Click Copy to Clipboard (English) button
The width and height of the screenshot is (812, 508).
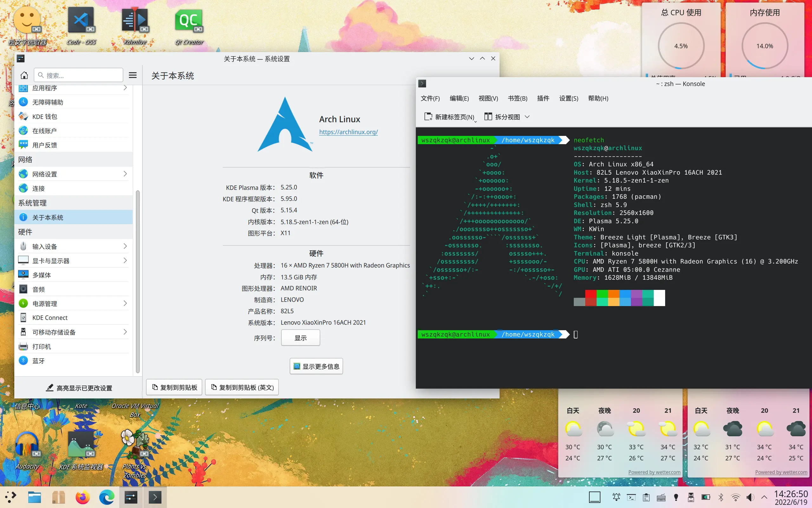tap(242, 387)
